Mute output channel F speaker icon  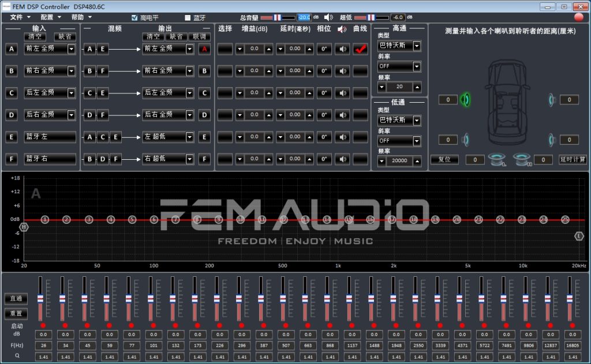[343, 159]
